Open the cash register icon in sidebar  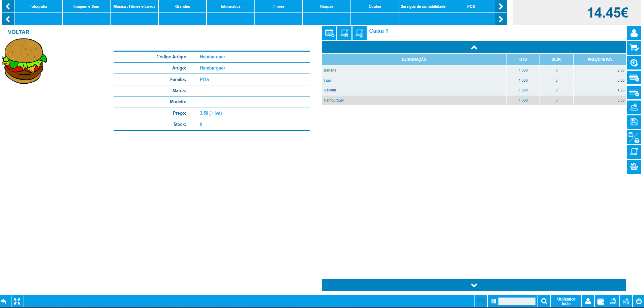tap(634, 107)
